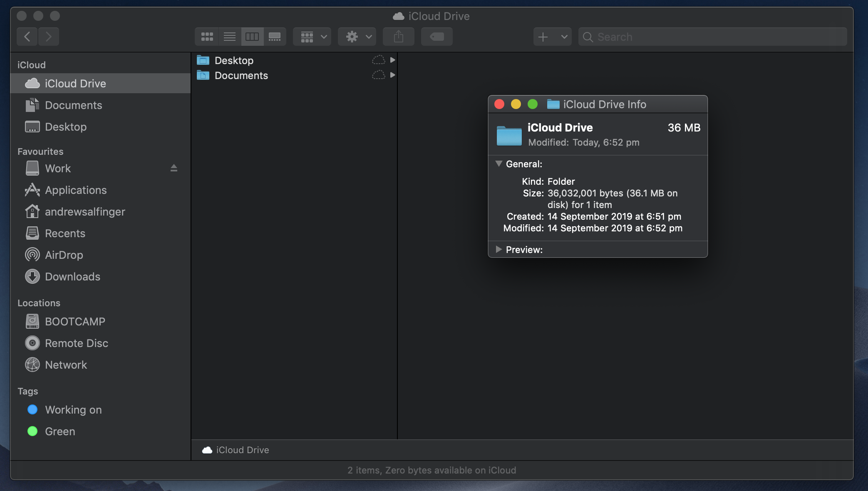
Task: Collapse the General section in Info window
Action: click(x=498, y=164)
